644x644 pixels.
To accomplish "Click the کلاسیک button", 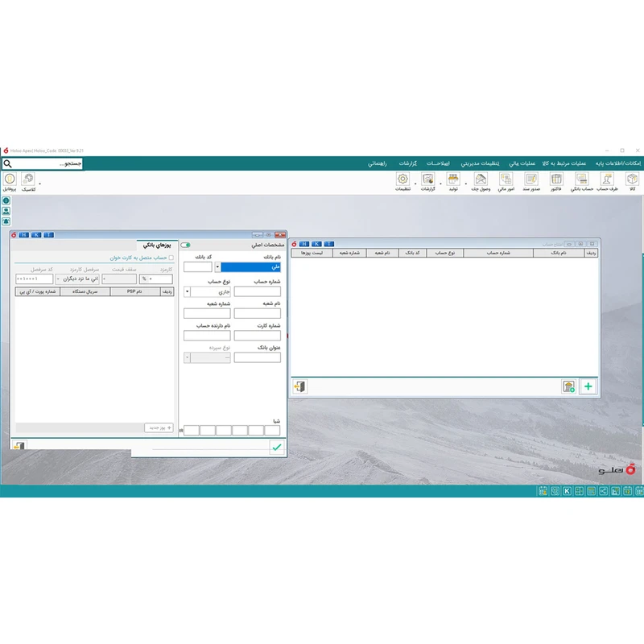I will [28, 181].
